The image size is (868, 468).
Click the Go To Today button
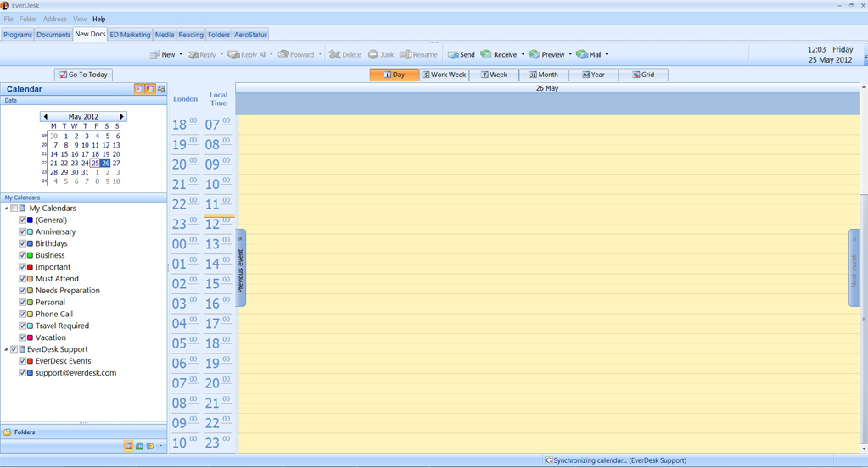pyautogui.click(x=84, y=75)
